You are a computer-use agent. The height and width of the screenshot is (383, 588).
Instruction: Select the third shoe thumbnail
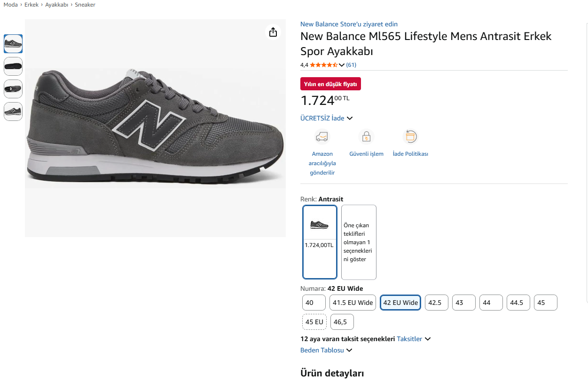(13, 89)
